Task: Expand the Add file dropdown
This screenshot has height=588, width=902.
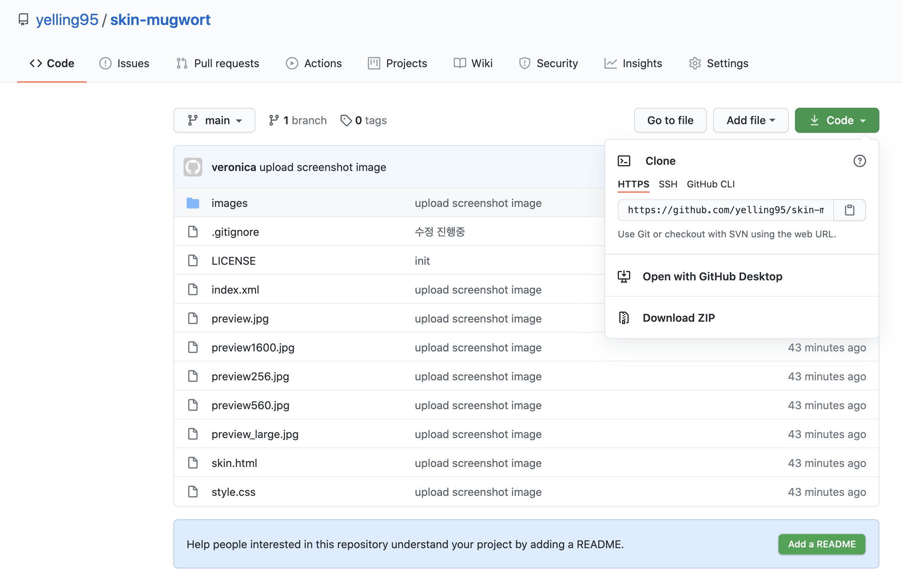Action: coord(750,120)
